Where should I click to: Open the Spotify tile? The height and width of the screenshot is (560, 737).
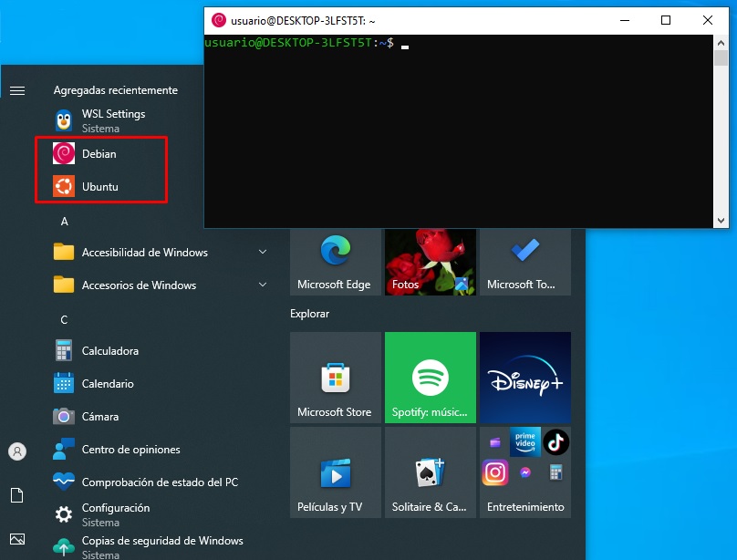[431, 378]
